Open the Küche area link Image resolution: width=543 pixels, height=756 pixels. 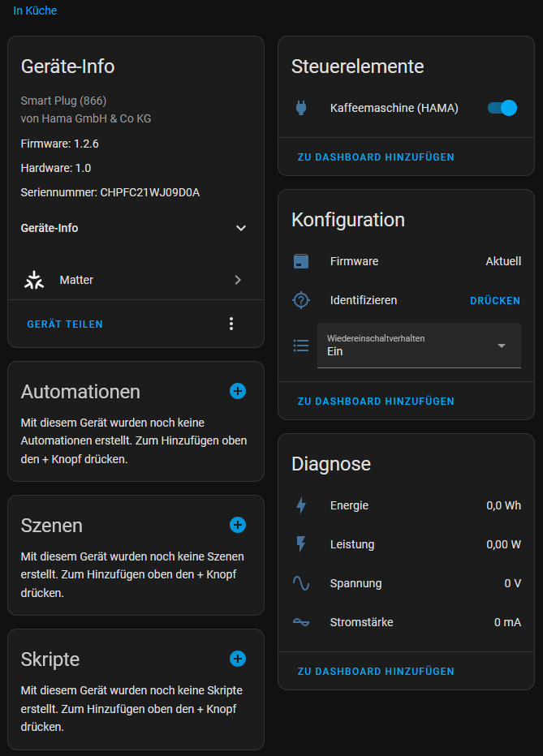tap(35, 11)
